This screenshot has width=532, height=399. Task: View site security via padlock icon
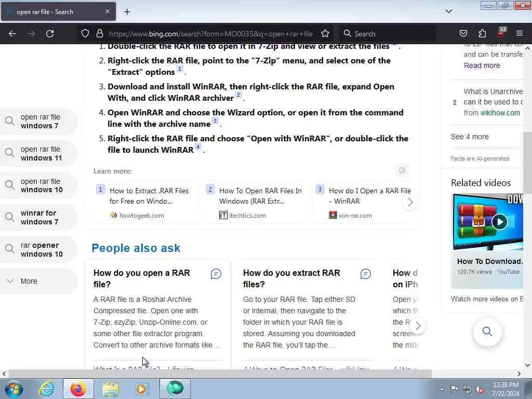pos(99,34)
